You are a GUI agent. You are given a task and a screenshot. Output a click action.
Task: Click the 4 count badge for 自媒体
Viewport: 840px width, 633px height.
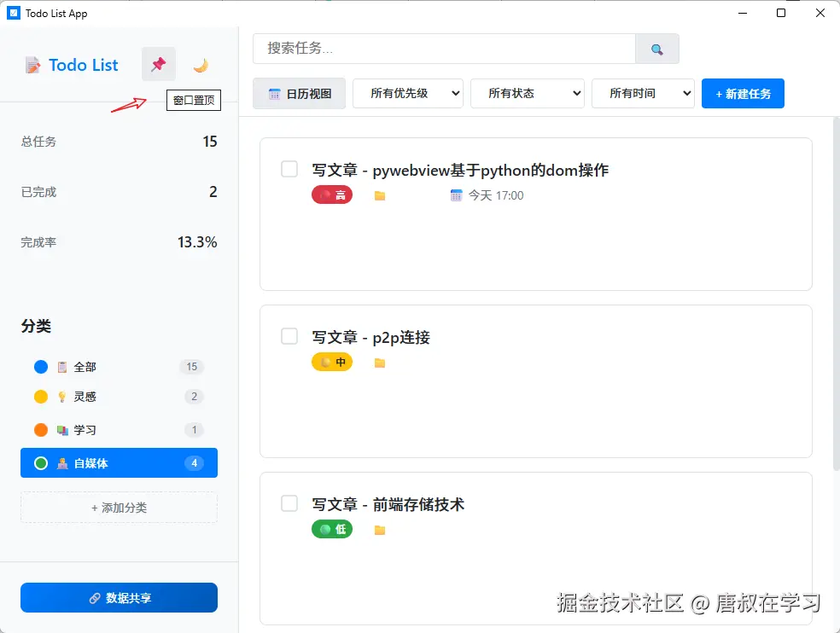pos(194,463)
